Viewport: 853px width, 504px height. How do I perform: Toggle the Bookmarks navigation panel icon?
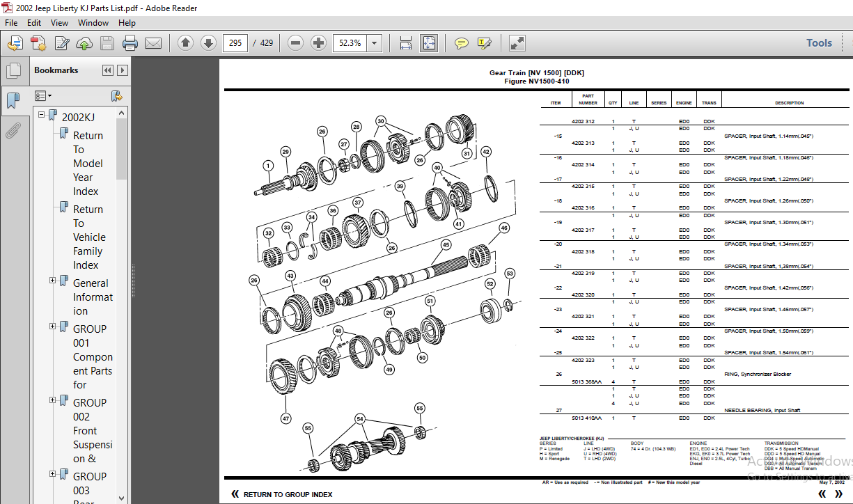click(x=13, y=101)
